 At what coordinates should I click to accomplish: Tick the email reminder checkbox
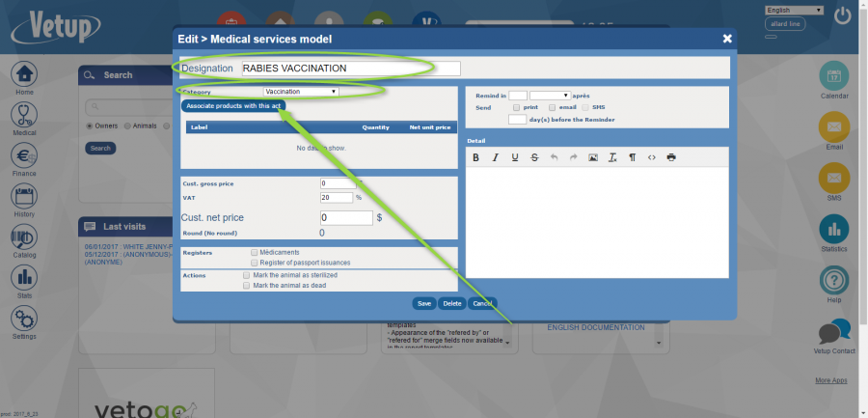pos(552,107)
